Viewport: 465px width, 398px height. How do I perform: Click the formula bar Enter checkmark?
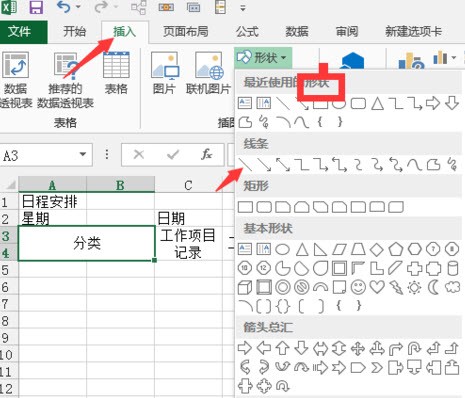(x=173, y=155)
